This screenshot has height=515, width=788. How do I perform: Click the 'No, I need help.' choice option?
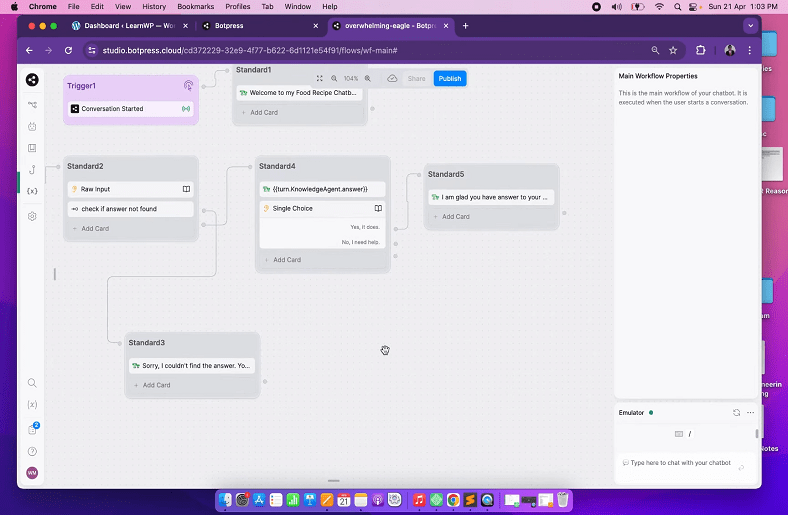pyautogui.click(x=361, y=242)
